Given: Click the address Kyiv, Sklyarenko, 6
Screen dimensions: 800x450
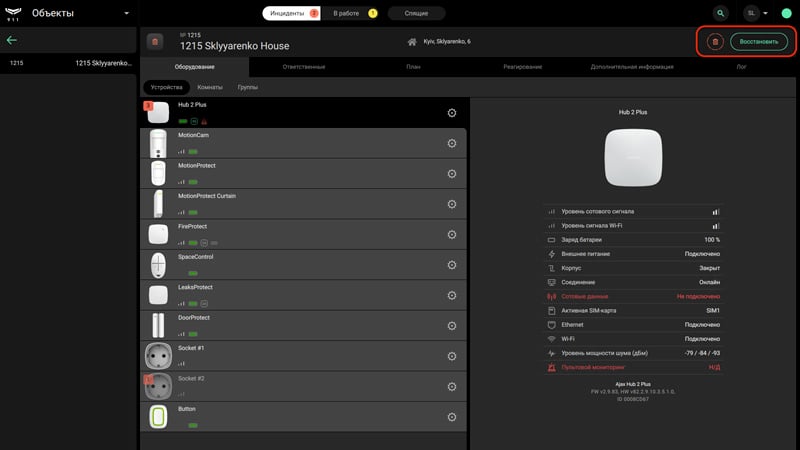Looking at the screenshot, I should (x=447, y=41).
